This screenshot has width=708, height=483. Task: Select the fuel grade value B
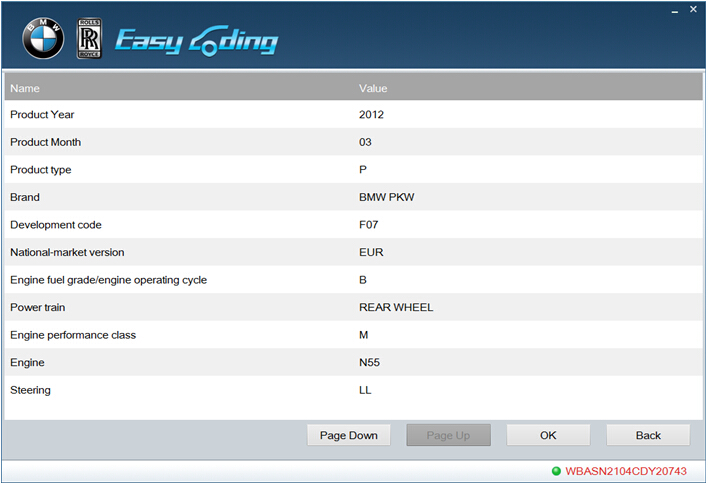363,280
